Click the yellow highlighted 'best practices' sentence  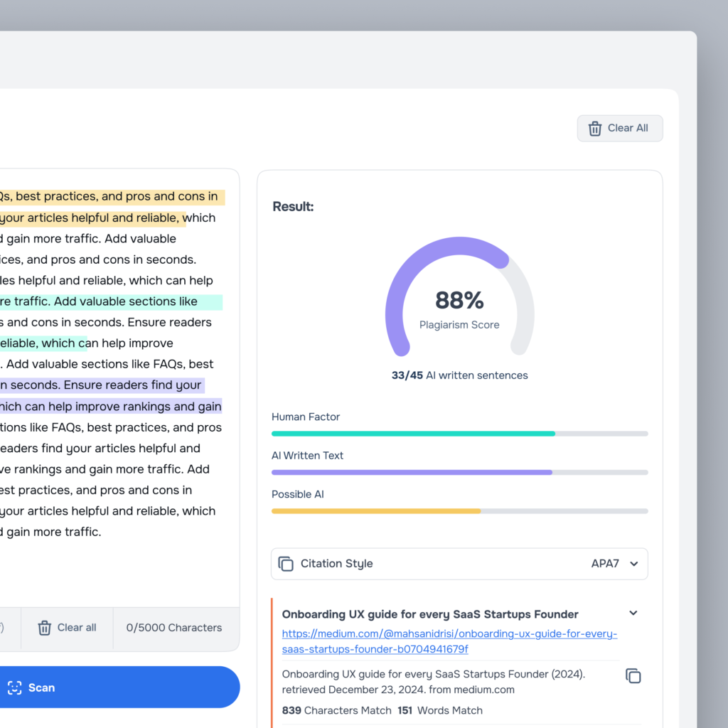point(112,197)
